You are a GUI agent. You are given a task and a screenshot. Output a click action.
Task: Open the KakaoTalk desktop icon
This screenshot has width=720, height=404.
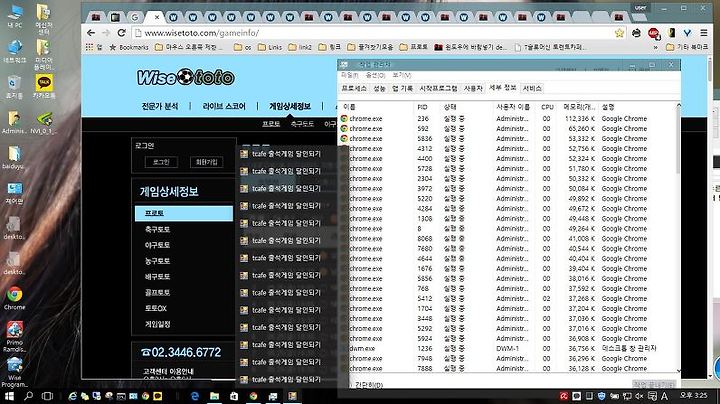coord(44,87)
